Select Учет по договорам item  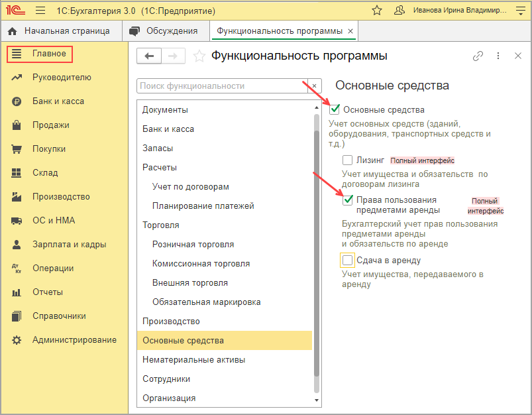coord(225,187)
